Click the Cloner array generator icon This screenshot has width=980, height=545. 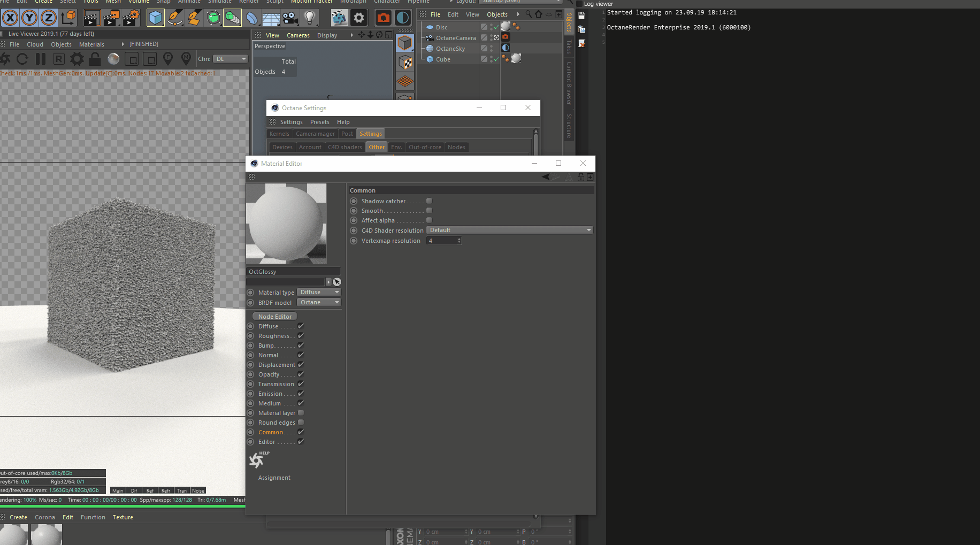(x=232, y=18)
